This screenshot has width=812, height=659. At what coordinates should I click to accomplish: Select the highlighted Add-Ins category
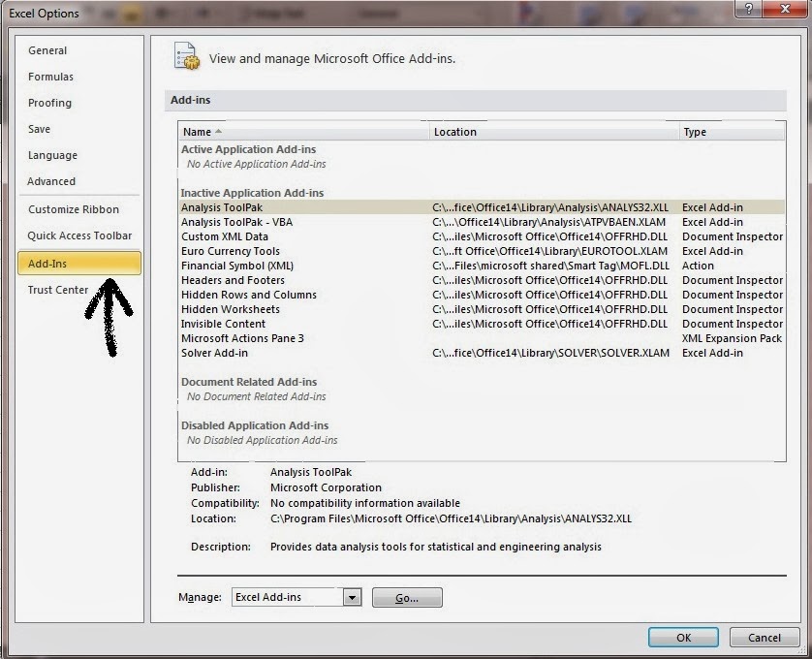tap(79, 264)
